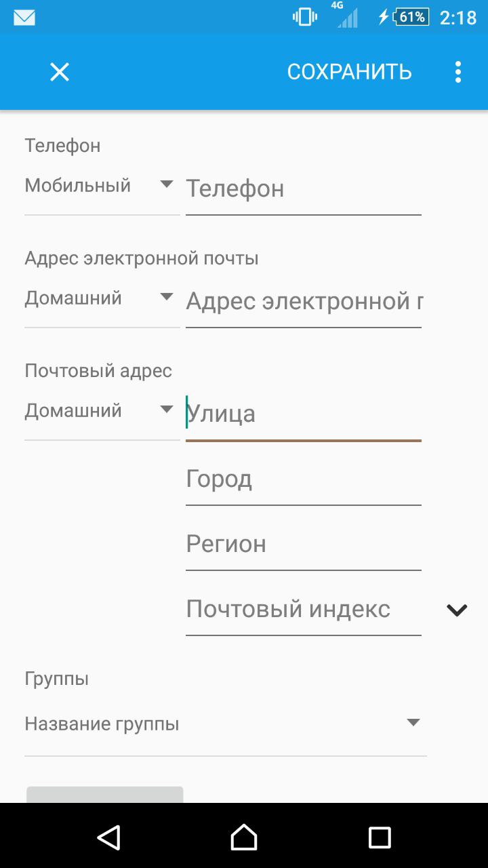Tap the Android back navigation icon
This screenshot has width=488, height=868.
(108, 837)
